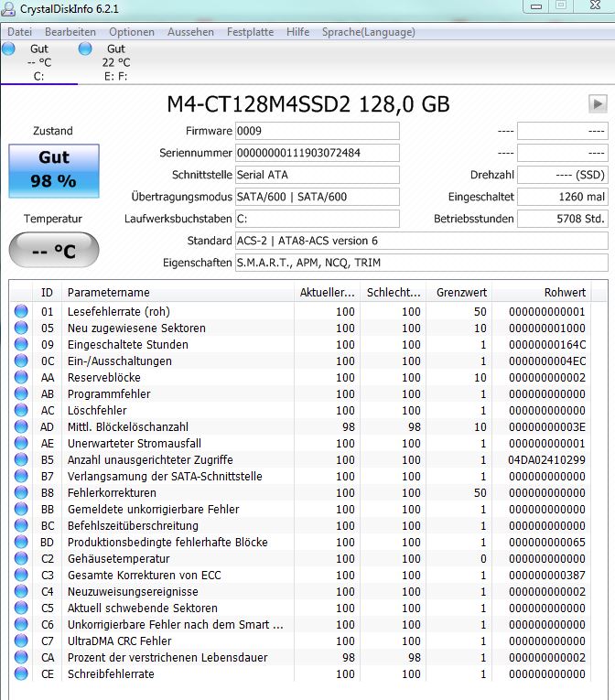Click the Schlecht... column header
615x700 pixels.
pos(394,293)
